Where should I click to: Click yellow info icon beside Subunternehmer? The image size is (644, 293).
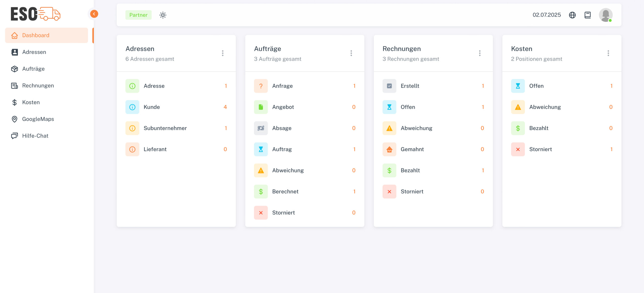[132, 128]
